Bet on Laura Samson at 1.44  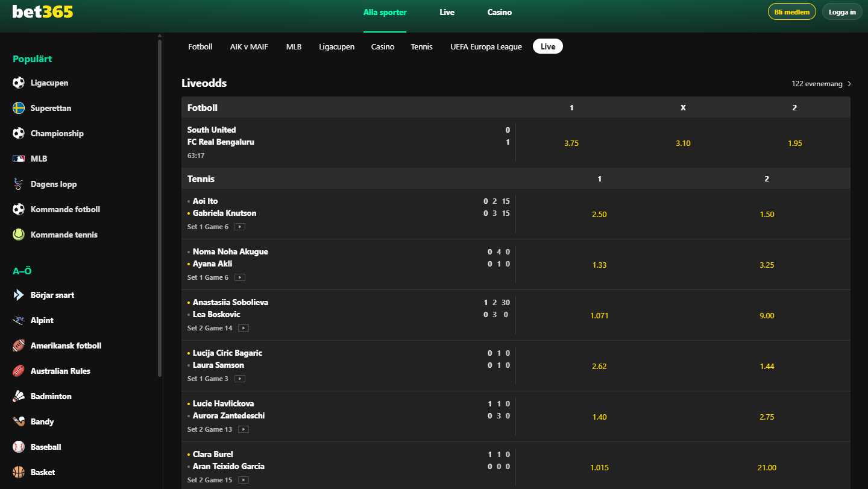[x=767, y=367]
